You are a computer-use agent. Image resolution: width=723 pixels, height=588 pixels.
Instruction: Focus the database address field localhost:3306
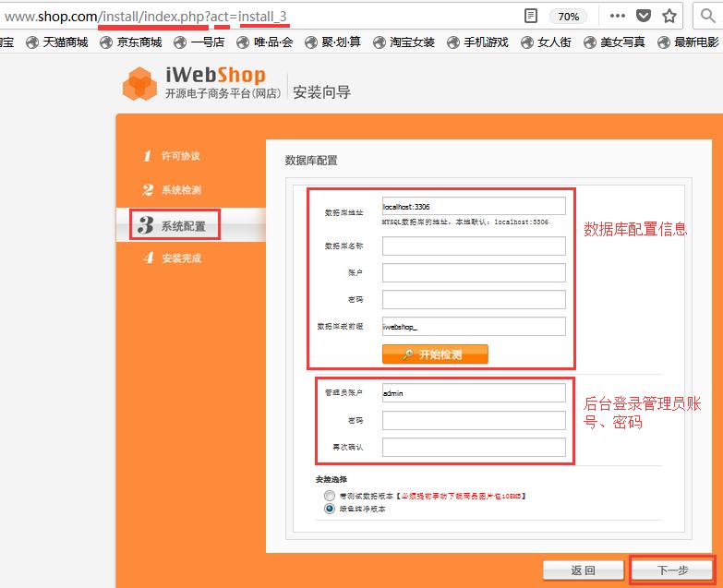474,207
